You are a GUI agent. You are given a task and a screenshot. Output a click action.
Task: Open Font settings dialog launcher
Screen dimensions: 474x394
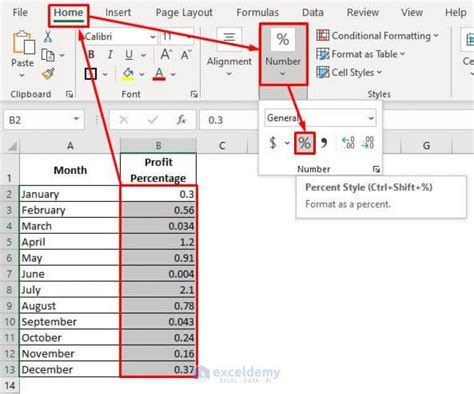194,95
